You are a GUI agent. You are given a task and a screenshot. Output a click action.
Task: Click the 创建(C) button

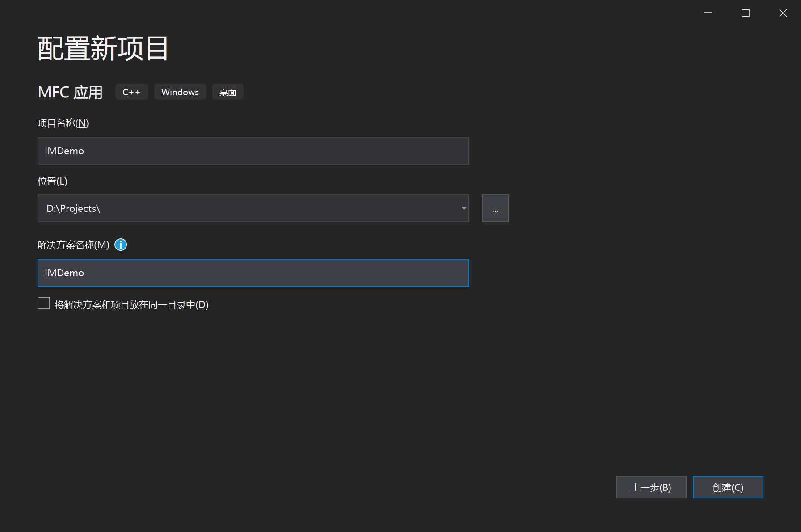(x=728, y=487)
